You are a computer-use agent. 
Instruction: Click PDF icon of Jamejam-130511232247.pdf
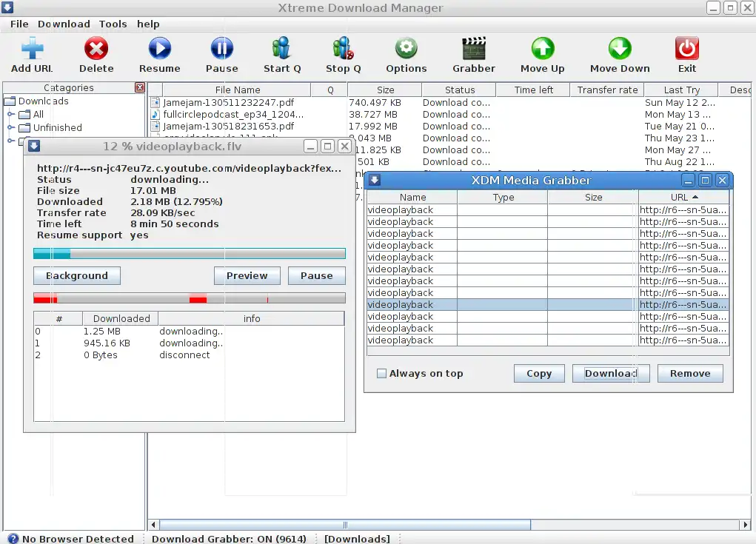(155, 102)
